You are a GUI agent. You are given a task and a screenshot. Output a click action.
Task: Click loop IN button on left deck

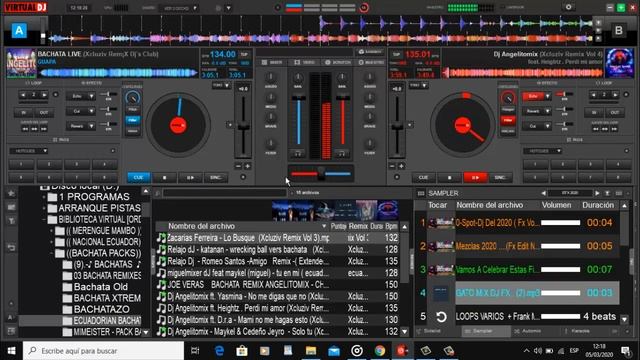click(x=23, y=112)
